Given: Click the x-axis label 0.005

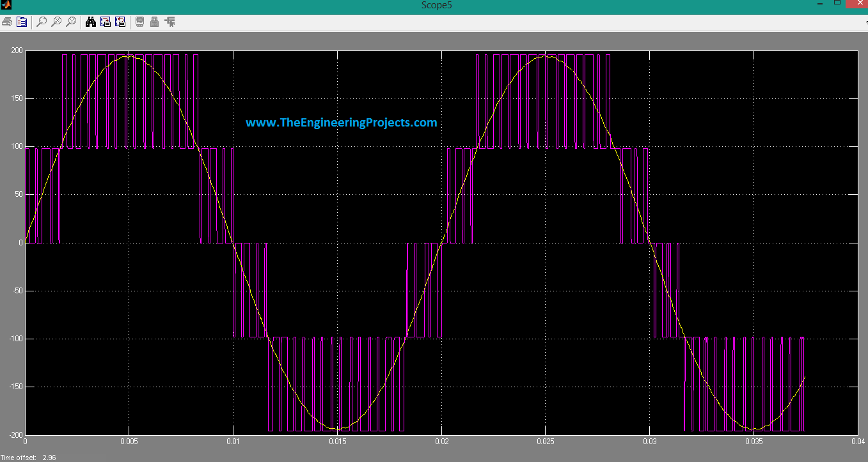Looking at the screenshot, I should (x=129, y=442).
